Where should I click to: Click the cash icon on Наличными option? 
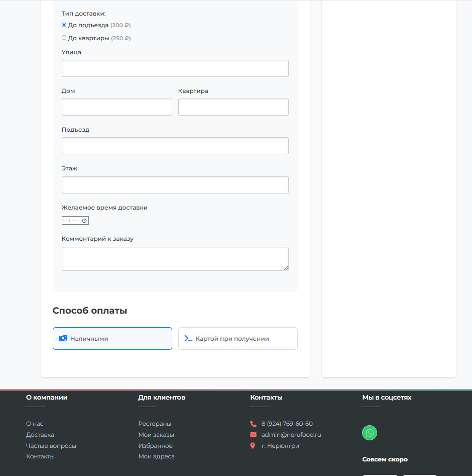(x=63, y=338)
